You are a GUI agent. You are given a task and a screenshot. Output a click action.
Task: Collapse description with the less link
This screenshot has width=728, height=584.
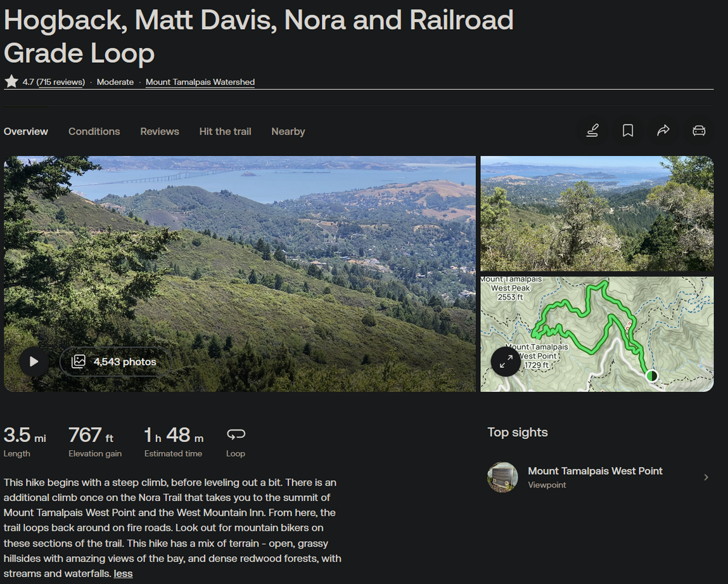[123, 574]
